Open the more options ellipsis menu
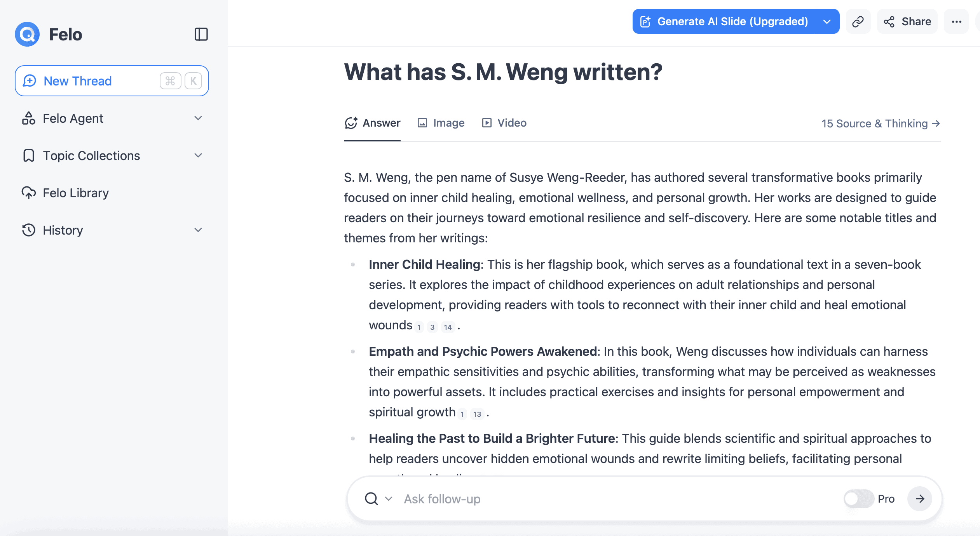 point(956,21)
